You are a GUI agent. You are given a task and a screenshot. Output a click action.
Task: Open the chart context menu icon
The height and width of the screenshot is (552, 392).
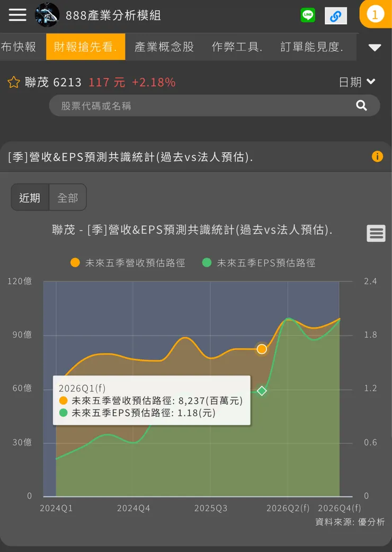click(x=376, y=233)
